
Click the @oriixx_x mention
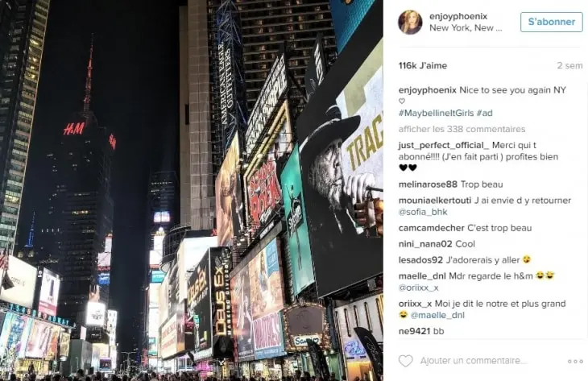point(419,288)
